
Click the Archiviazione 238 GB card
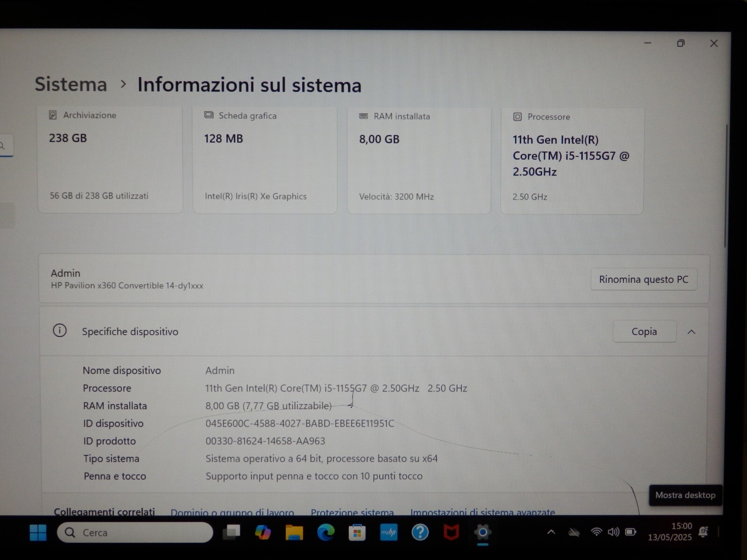pos(110,160)
